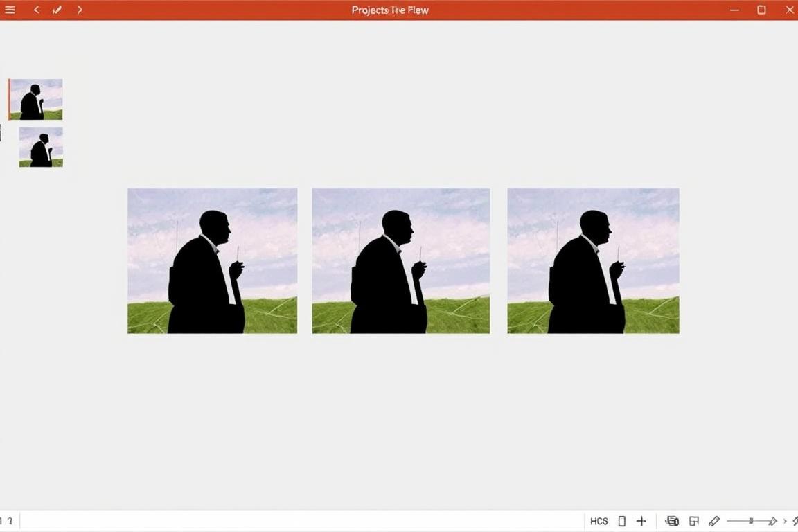Click the plus icon to add new slide
Image resolution: width=798 pixels, height=532 pixels.
(x=641, y=520)
